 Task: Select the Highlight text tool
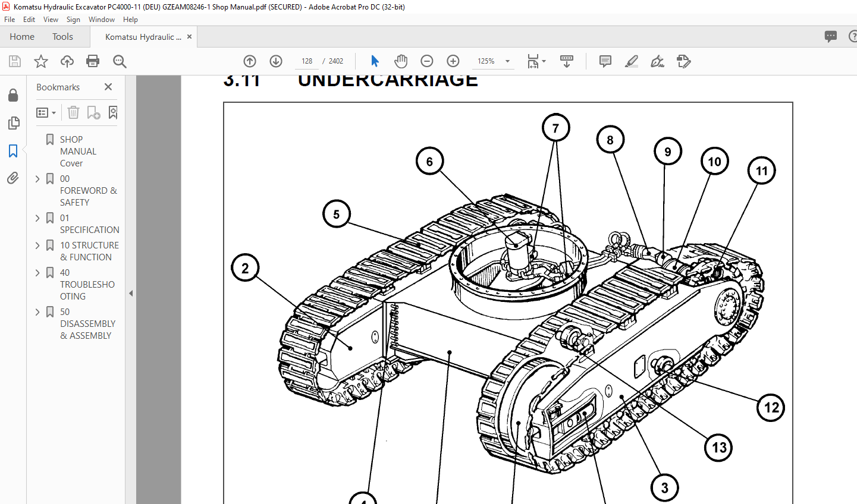coord(632,61)
